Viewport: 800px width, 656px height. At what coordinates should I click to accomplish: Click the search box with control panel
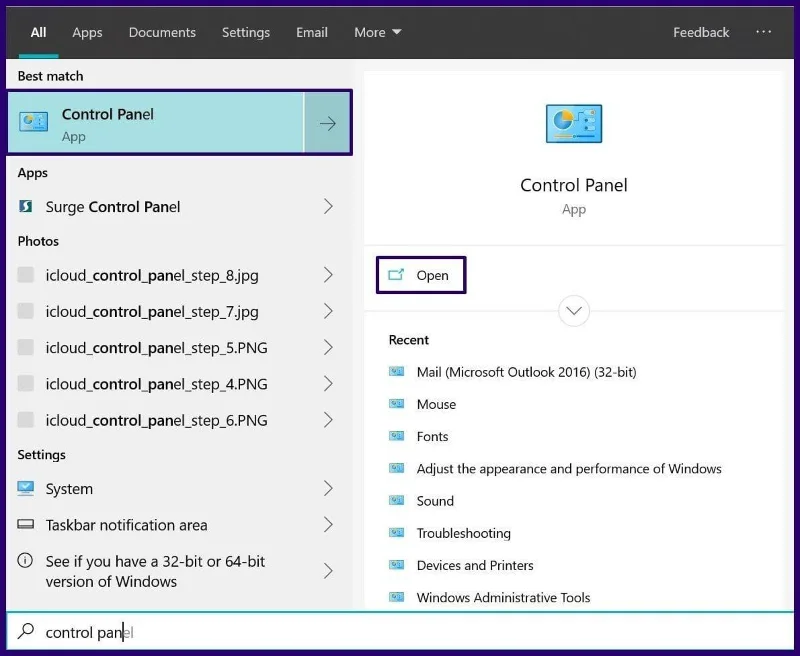point(400,632)
